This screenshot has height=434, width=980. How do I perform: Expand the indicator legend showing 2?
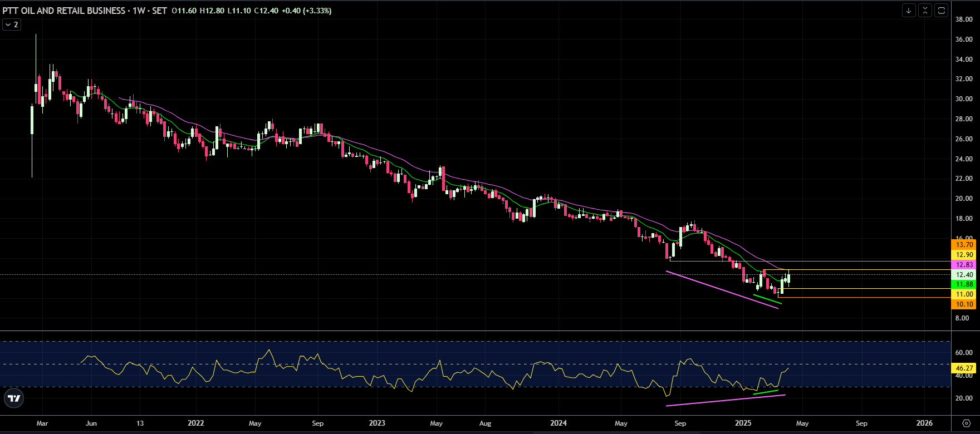pos(12,24)
